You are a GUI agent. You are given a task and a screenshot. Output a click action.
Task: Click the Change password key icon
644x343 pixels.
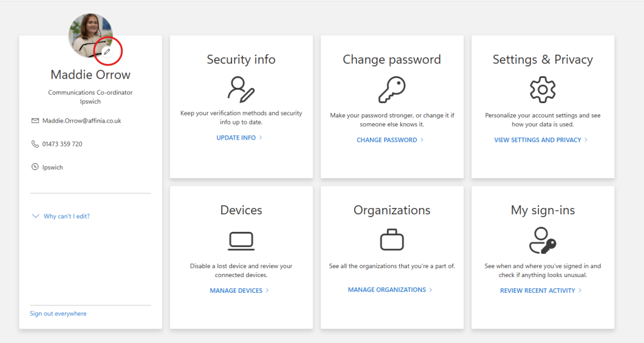pos(391,90)
